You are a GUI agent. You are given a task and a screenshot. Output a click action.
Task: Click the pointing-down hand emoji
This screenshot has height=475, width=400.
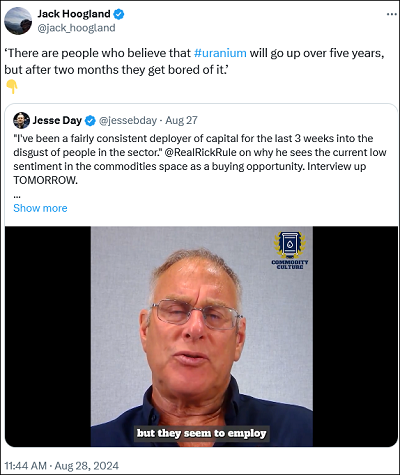tap(12, 87)
